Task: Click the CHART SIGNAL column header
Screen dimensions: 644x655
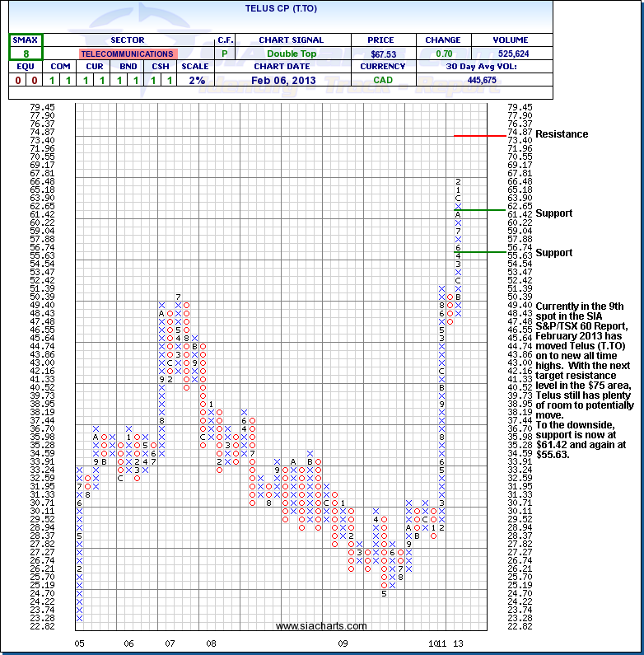Action: click(292, 40)
